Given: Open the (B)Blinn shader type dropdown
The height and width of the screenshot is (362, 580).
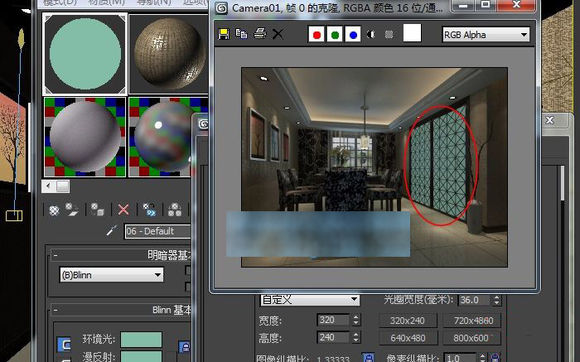Looking at the screenshot, I should [x=111, y=275].
